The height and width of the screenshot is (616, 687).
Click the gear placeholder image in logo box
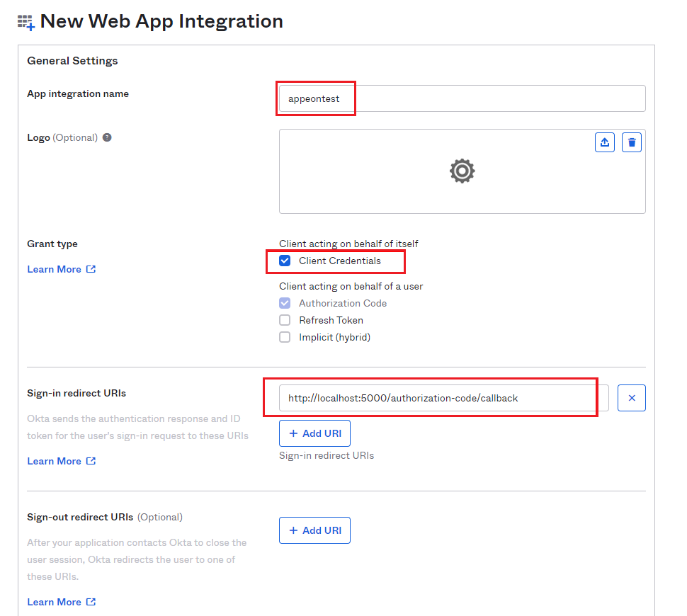pyautogui.click(x=462, y=171)
